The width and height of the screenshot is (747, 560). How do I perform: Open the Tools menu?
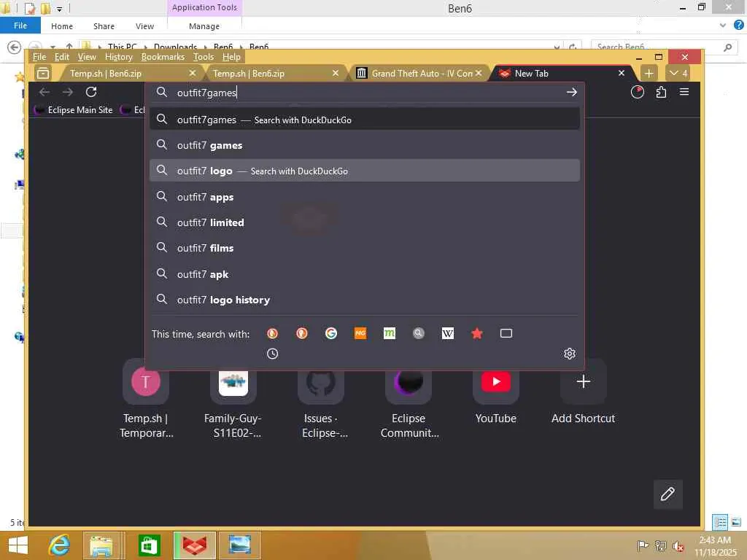click(x=204, y=57)
